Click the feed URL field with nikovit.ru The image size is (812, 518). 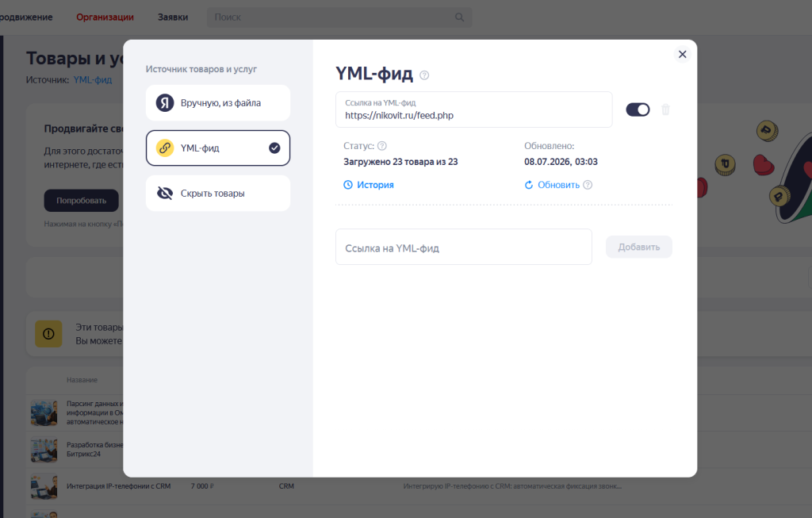(474, 109)
